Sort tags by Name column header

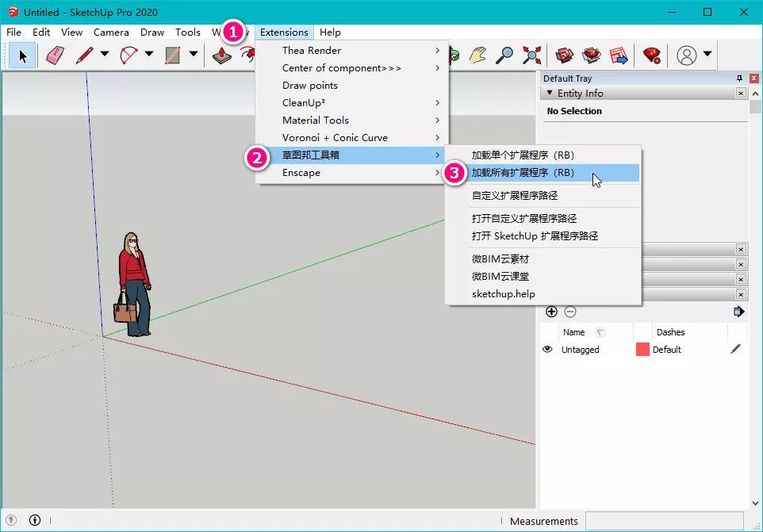pyautogui.click(x=573, y=332)
